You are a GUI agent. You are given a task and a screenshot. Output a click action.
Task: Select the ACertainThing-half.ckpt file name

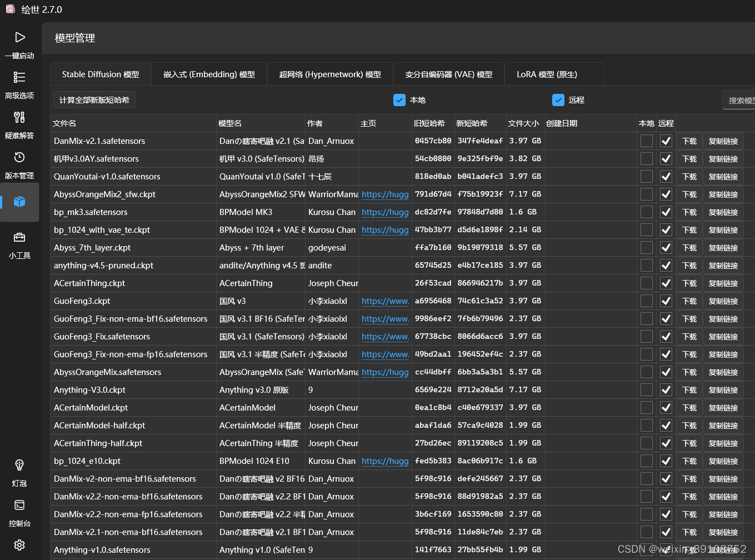pos(98,443)
